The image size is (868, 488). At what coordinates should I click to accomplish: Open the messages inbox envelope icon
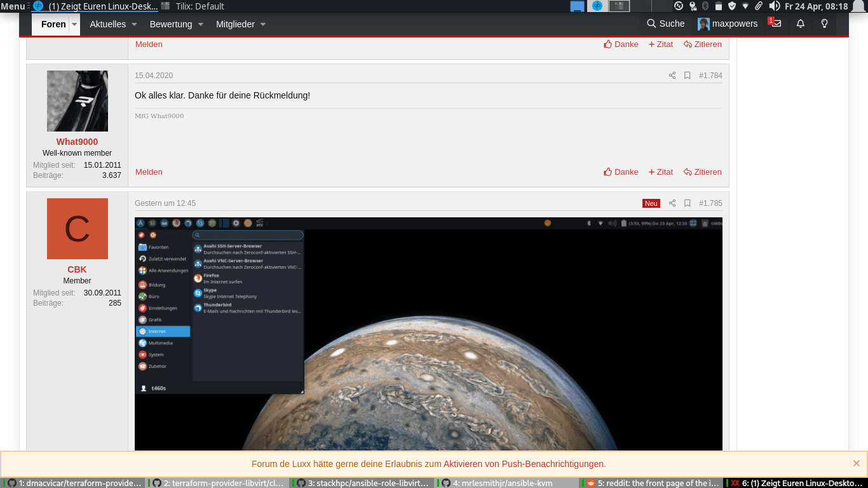click(776, 24)
